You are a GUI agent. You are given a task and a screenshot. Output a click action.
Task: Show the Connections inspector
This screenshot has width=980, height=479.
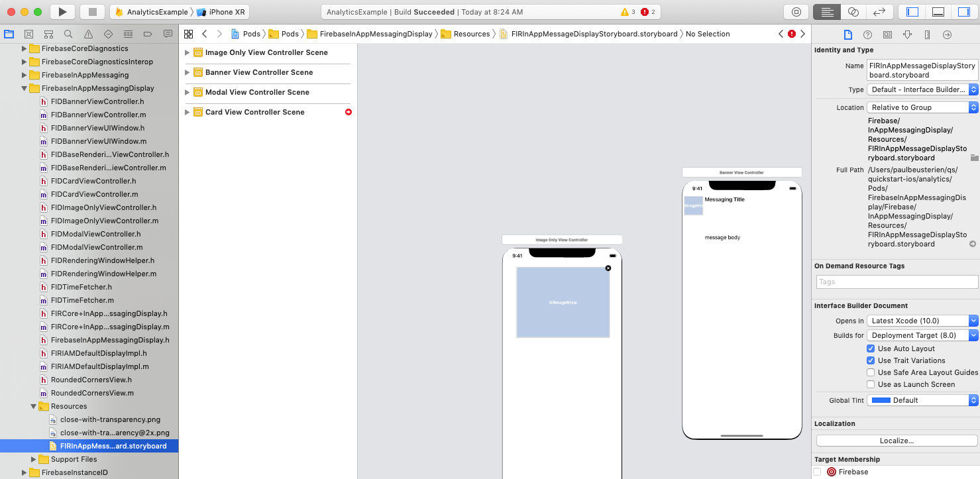point(947,34)
